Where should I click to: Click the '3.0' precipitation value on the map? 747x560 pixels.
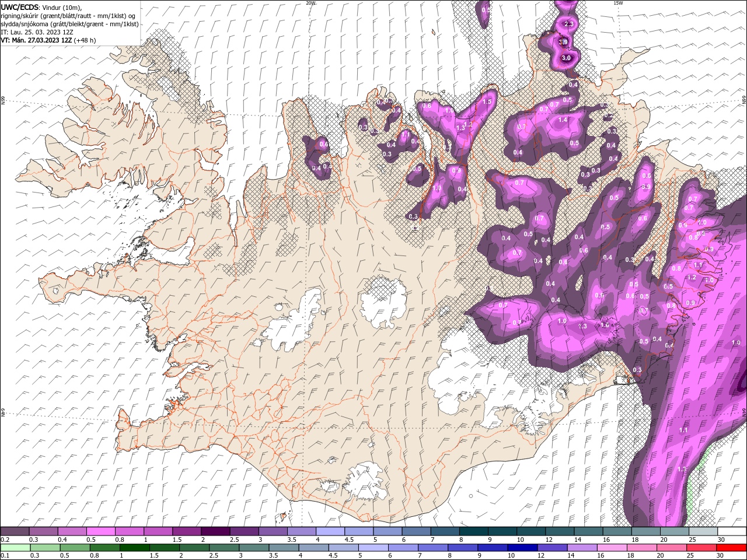coord(566,58)
